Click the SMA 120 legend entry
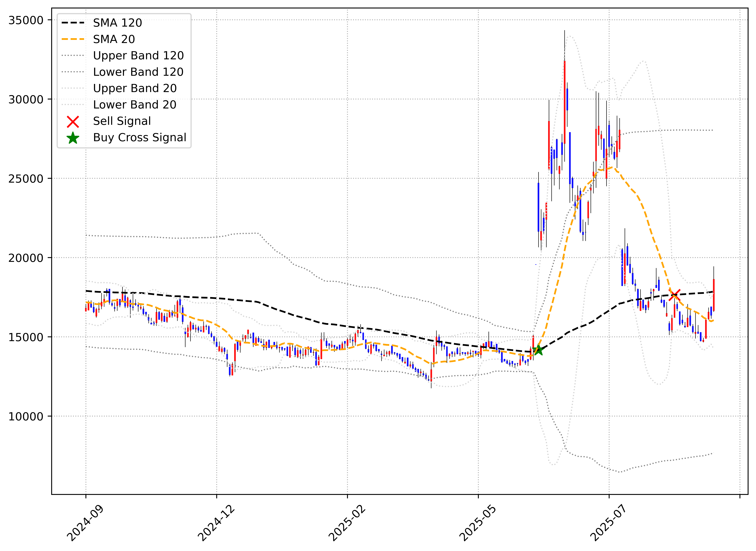 (x=117, y=23)
